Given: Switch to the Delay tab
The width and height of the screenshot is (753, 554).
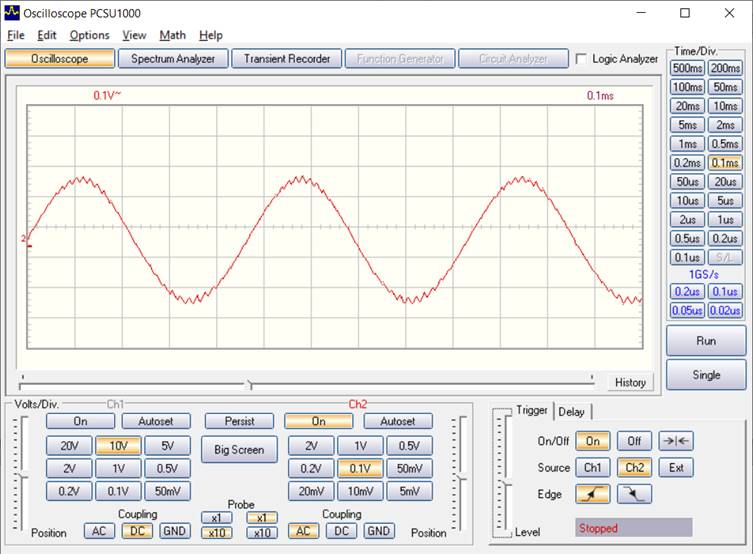Looking at the screenshot, I should click(572, 411).
